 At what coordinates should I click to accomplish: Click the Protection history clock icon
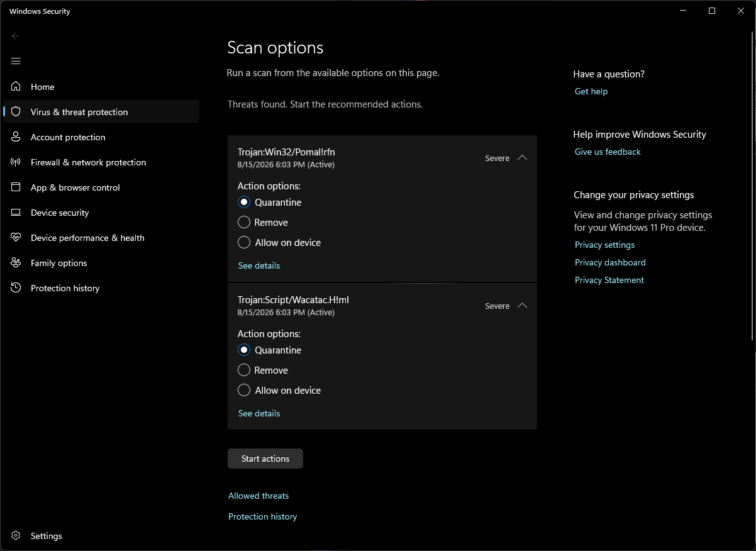coord(16,288)
